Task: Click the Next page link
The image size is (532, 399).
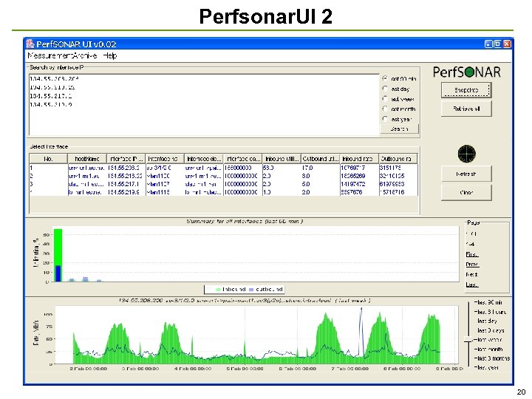Action: 471,274
